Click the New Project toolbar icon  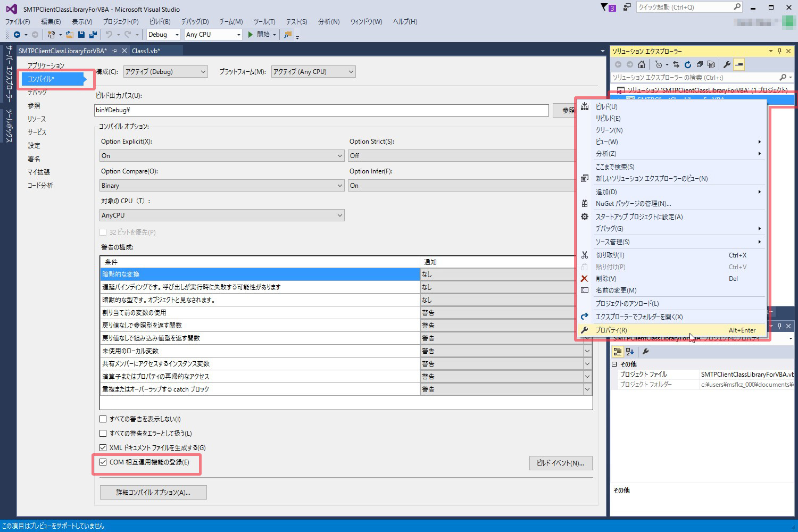51,35
